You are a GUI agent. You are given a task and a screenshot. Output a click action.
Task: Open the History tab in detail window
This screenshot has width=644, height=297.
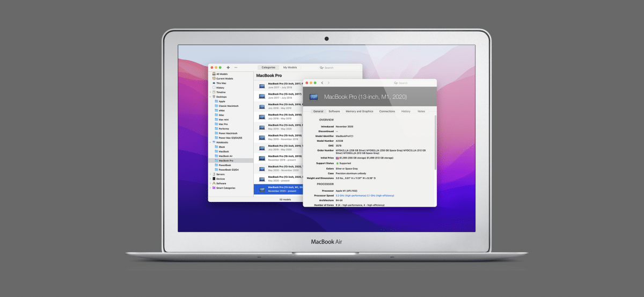pos(406,111)
